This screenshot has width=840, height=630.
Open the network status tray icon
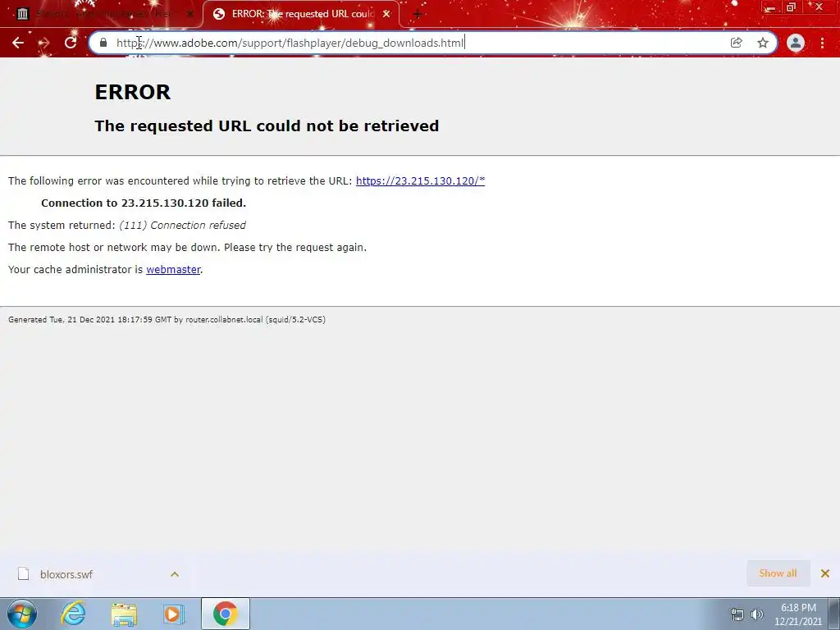(737, 614)
